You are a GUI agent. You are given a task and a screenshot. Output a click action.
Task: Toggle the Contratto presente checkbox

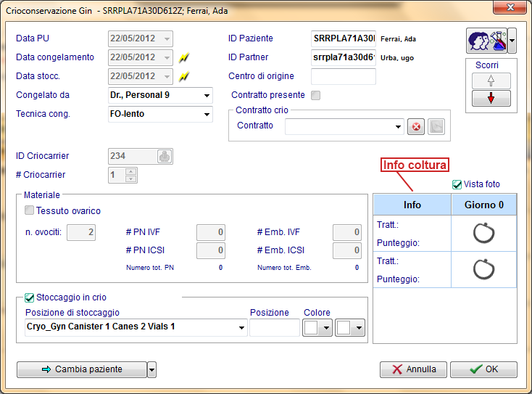point(315,95)
